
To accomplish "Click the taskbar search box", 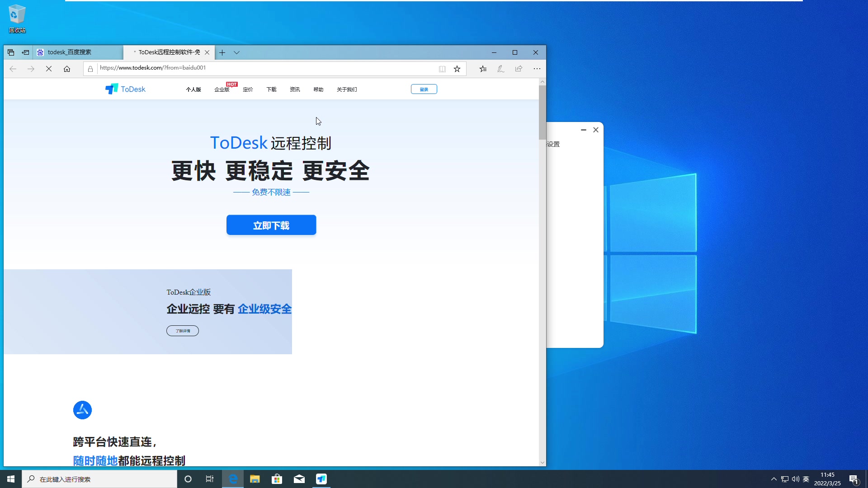I will (x=99, y=479).
